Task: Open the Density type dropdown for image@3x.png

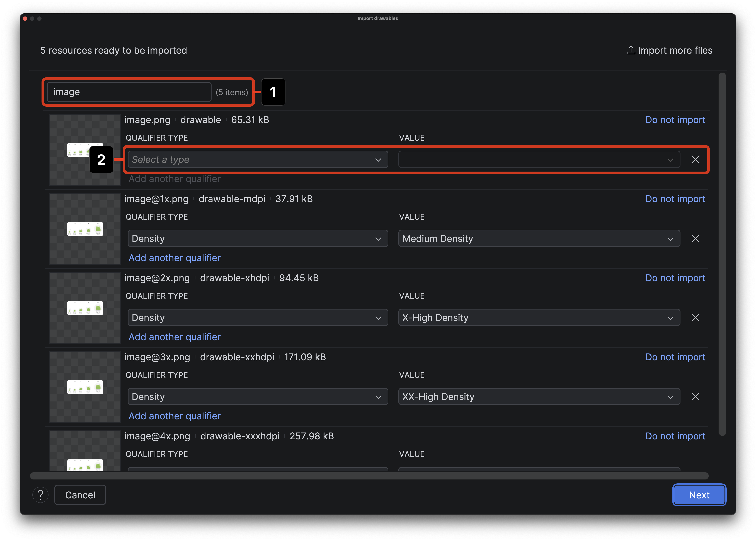Action: coord(258,396)
